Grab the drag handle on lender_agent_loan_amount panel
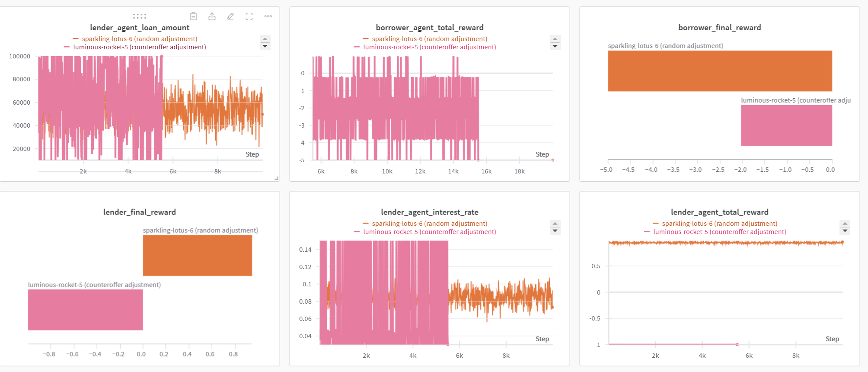Screen dimensions: 868x372 (x=140, y=16)
